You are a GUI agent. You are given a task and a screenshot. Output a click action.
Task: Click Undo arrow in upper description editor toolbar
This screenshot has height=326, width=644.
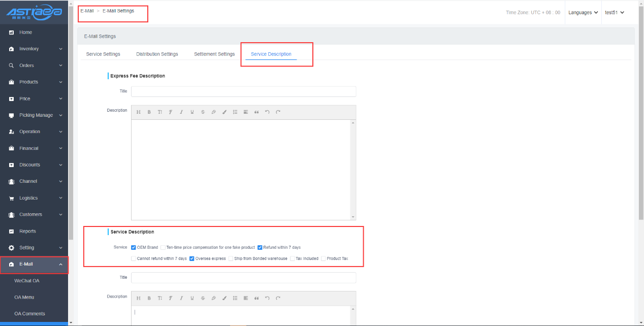point(267,112)
